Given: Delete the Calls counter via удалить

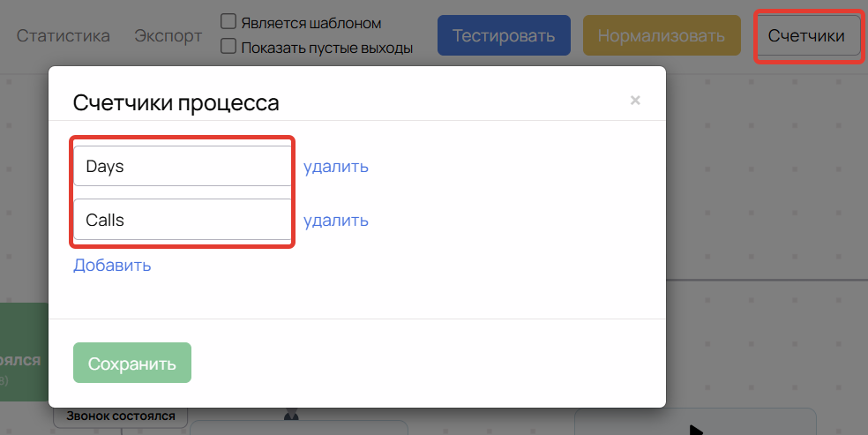Looking at the screenshot, I should point(336,221).
